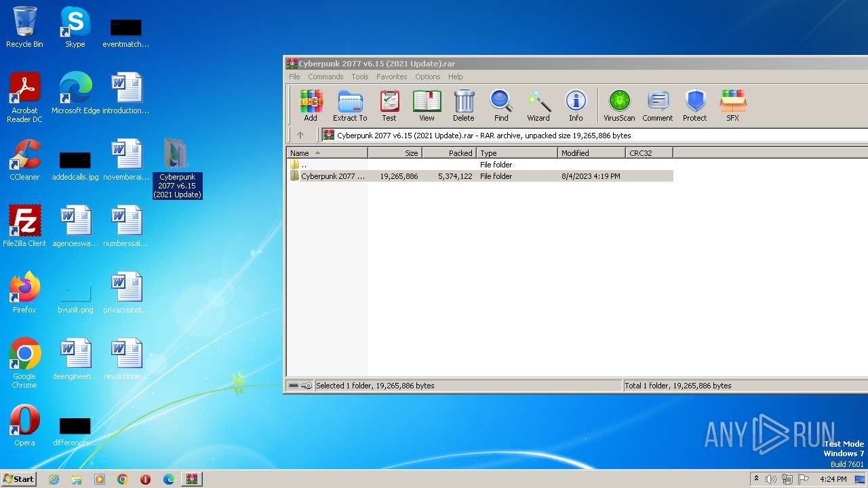Viewport: 868px width, 488px height.
Task: Sort file list by Type column
Action: [517, 153]
